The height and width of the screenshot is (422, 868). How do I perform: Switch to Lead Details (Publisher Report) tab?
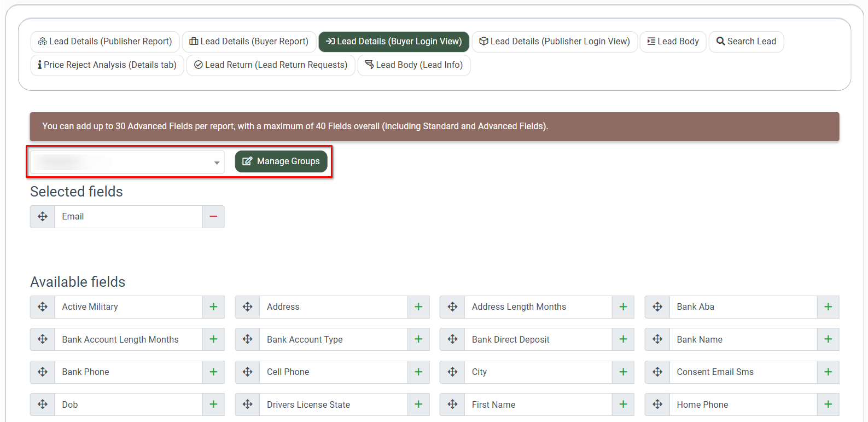tap(105, 42)
